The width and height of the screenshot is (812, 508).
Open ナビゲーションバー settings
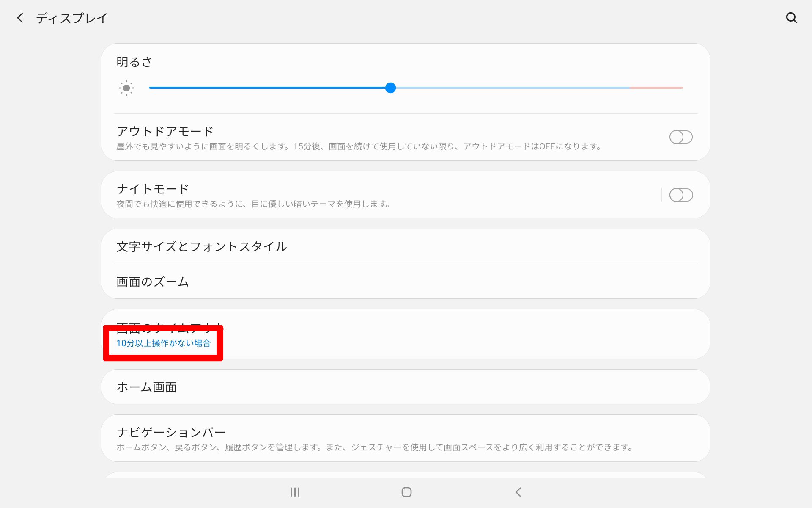[x=406, y=438]
